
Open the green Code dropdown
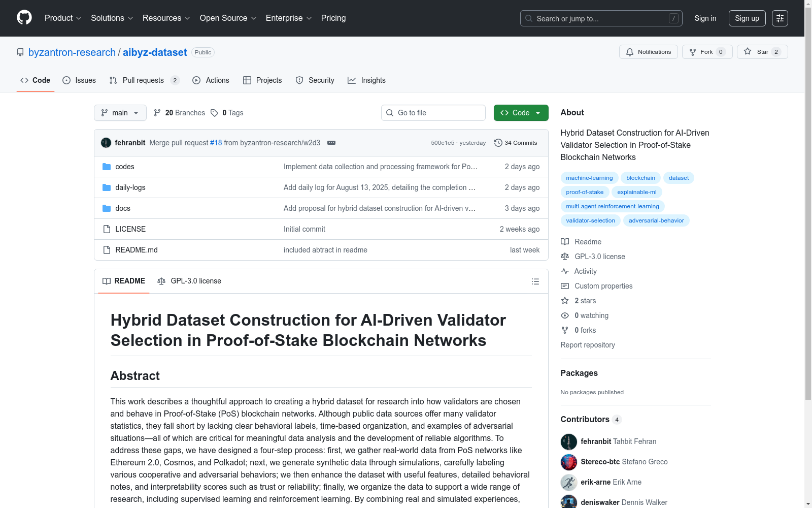tap(521, 113)
